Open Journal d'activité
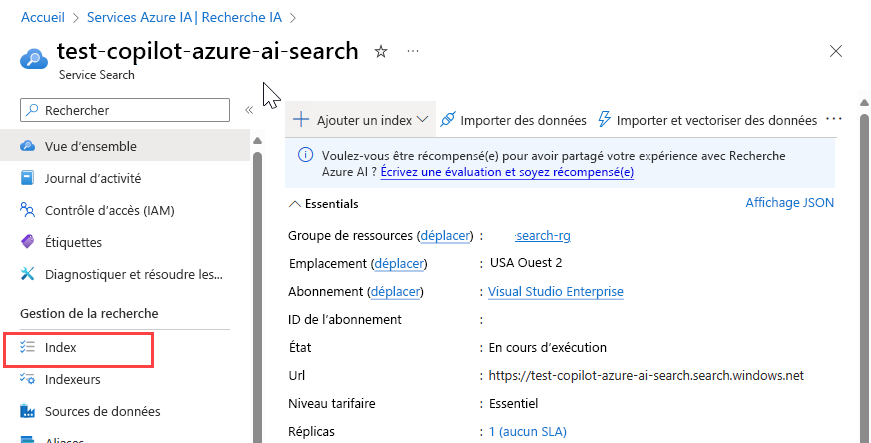 93,178
